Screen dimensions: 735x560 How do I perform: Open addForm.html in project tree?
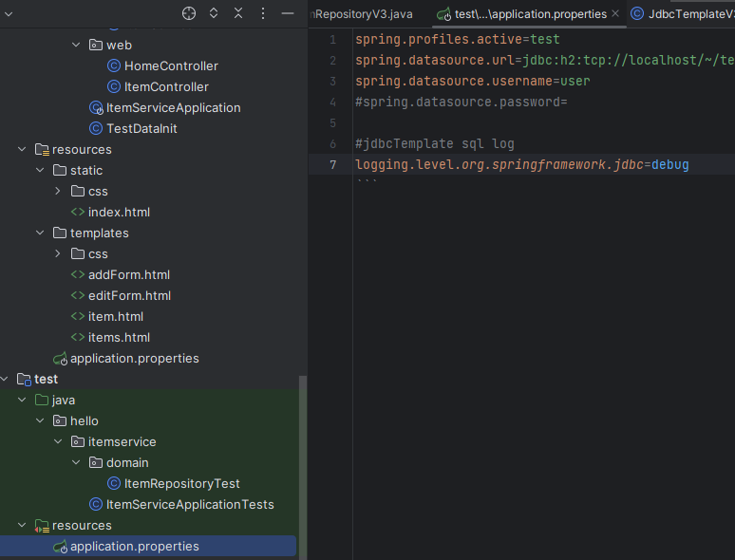(x=129, y=274)
